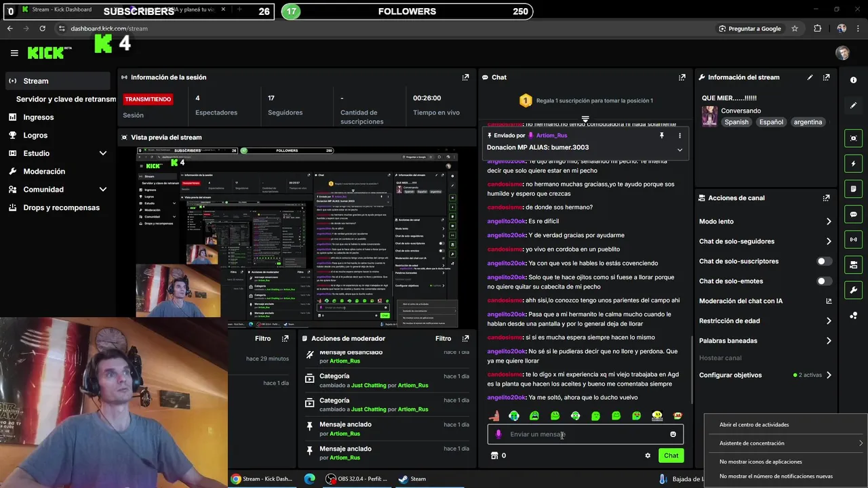Toggle the chat bubble panel icon in sidebar

853,214
